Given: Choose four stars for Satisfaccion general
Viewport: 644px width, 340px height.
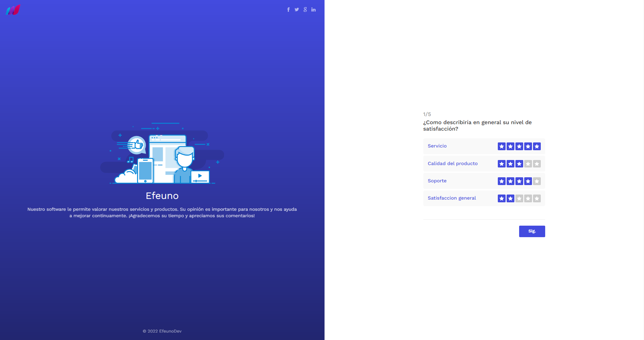Looking at the screenshot, I should (x=528, y=199).
